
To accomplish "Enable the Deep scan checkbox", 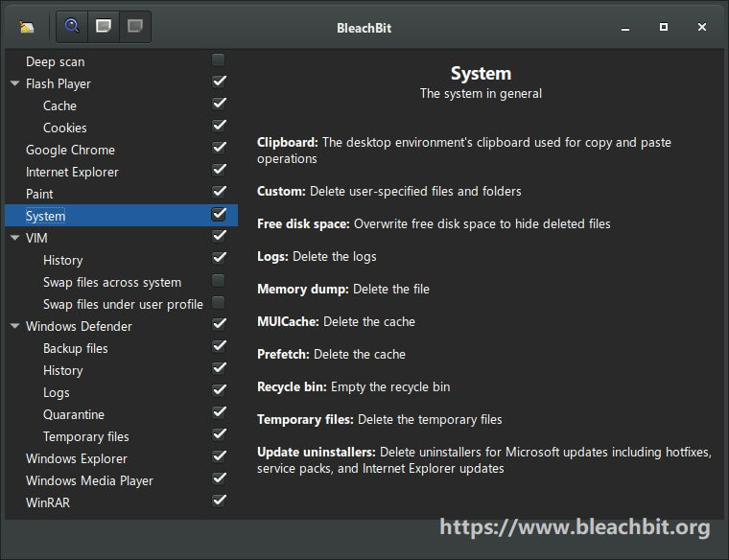I will (x=218, y=60).
